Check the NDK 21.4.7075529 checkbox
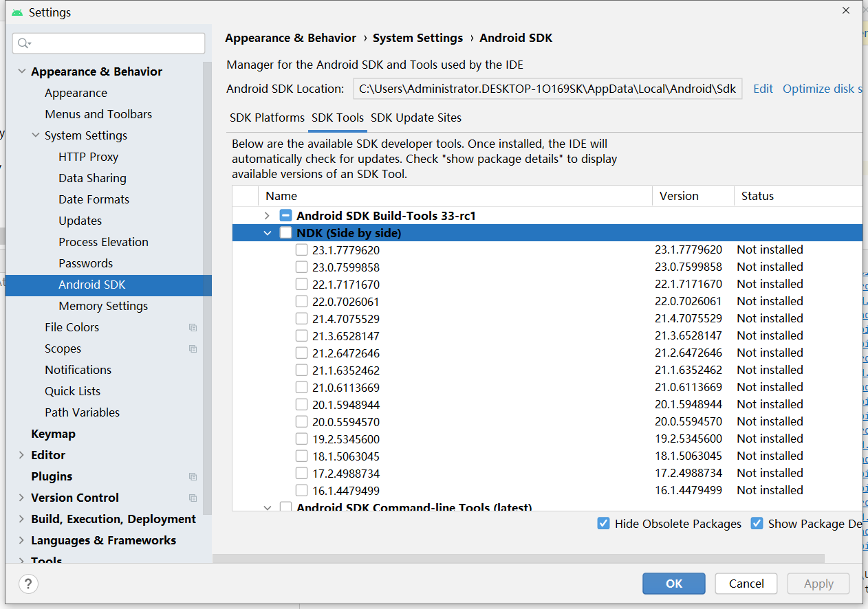 (301, 318)
